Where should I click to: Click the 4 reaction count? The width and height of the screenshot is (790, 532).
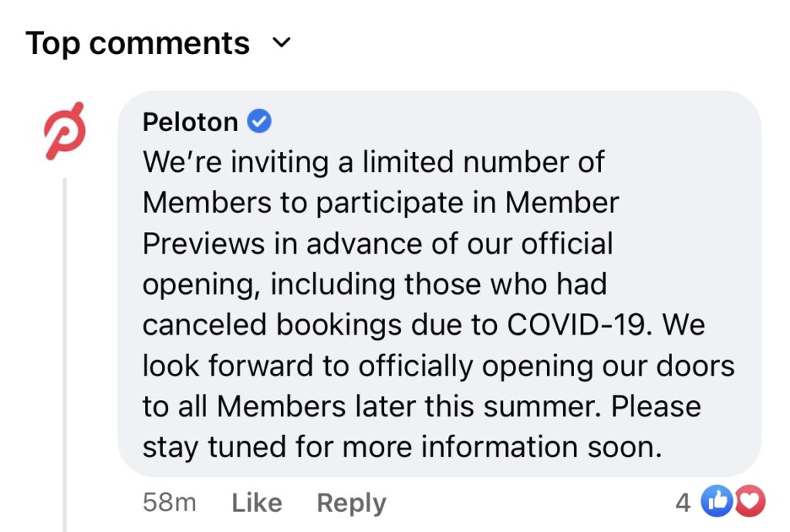[682, 502]
